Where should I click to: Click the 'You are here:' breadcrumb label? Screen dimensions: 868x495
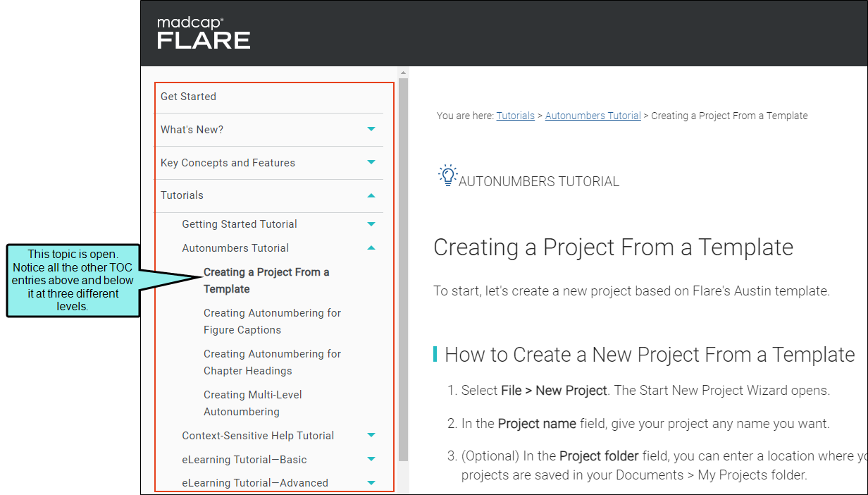(x=465, y=116)
